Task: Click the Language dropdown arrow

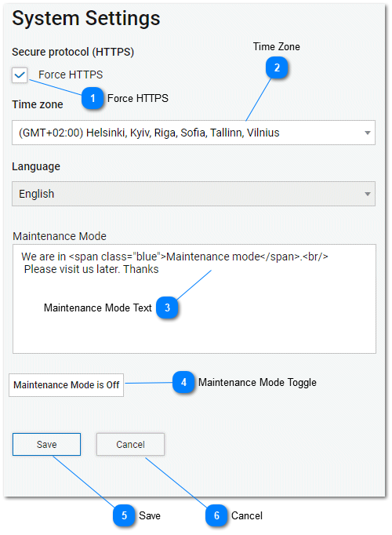Action: [368, 194]
